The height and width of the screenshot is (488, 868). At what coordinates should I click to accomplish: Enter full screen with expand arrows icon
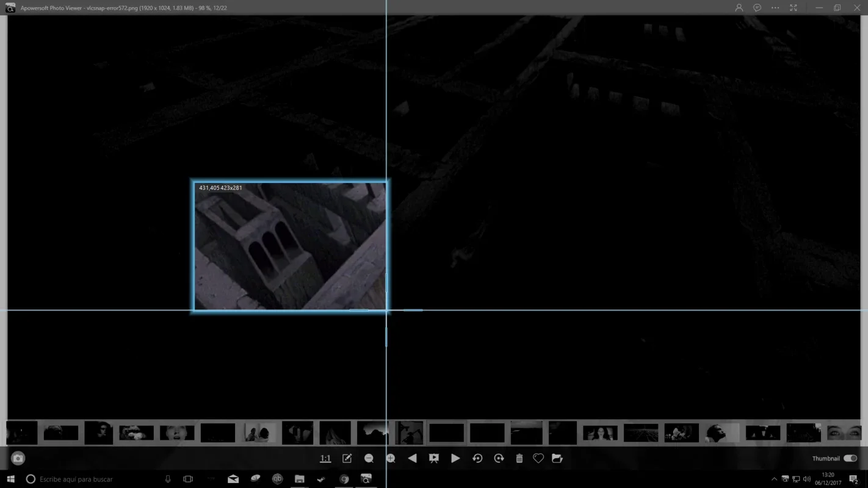[x=794, y=8]
